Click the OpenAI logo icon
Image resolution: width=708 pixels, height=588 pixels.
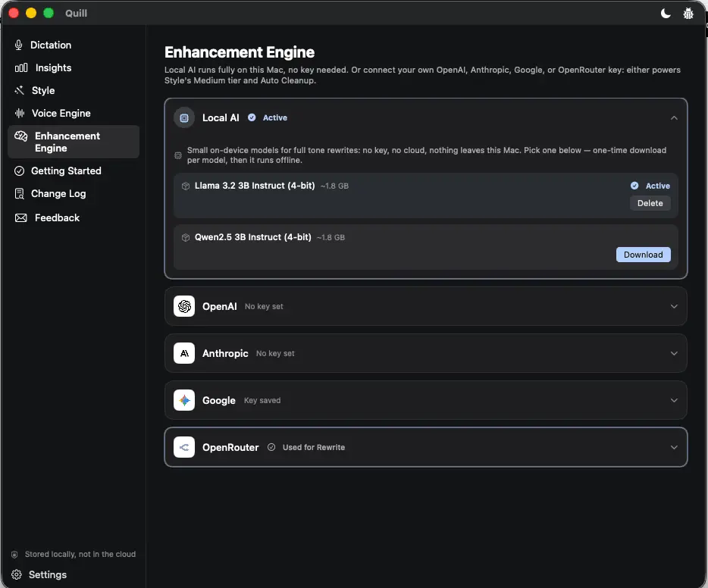point(184,306)
